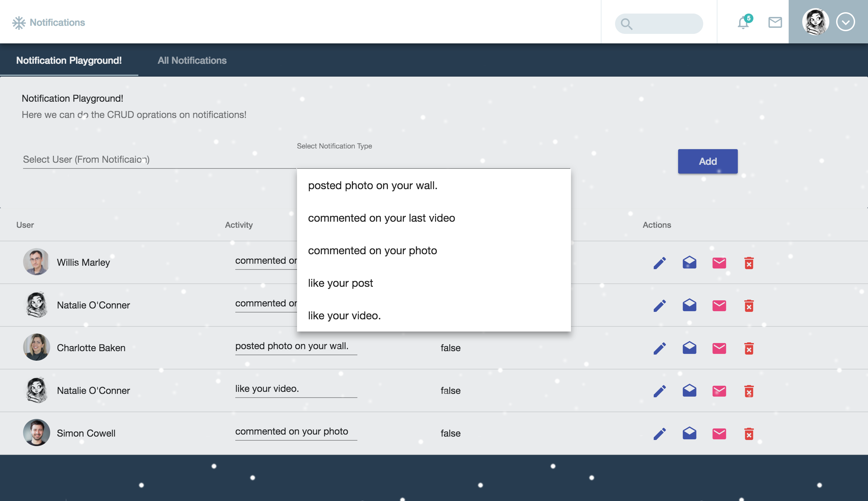This screenshot has width=868, height=501.
Task: Open the mail envelope icon in header
Action: (775, 22)
